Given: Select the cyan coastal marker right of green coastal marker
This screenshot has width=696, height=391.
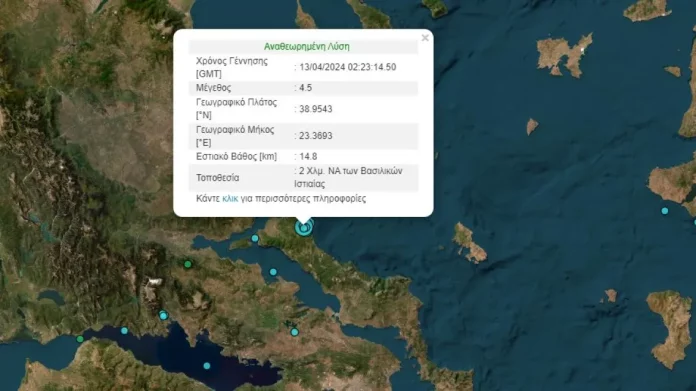Looking at the screenshot, I should click(x=124, y=331).
